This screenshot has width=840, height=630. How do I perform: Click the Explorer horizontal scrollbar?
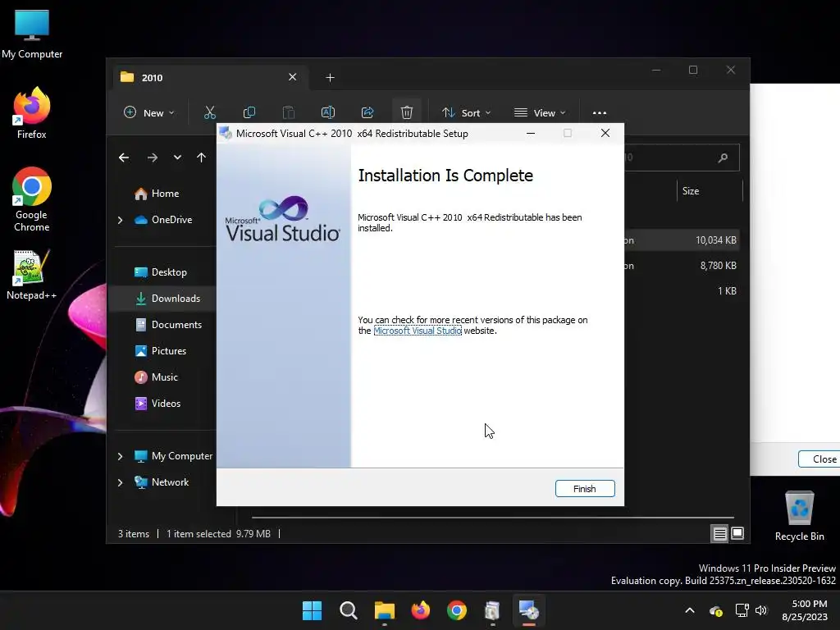[493, 518]
